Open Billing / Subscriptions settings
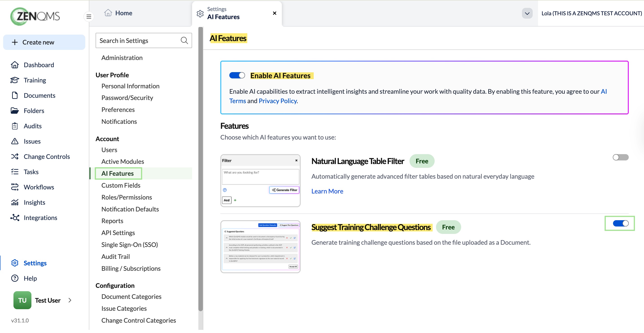Screen dimensions: 644x333 (131, 269)
